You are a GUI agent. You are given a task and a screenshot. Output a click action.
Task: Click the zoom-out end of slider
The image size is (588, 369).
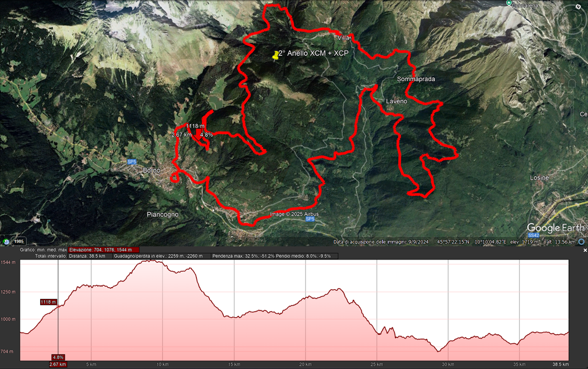(572, 131)
